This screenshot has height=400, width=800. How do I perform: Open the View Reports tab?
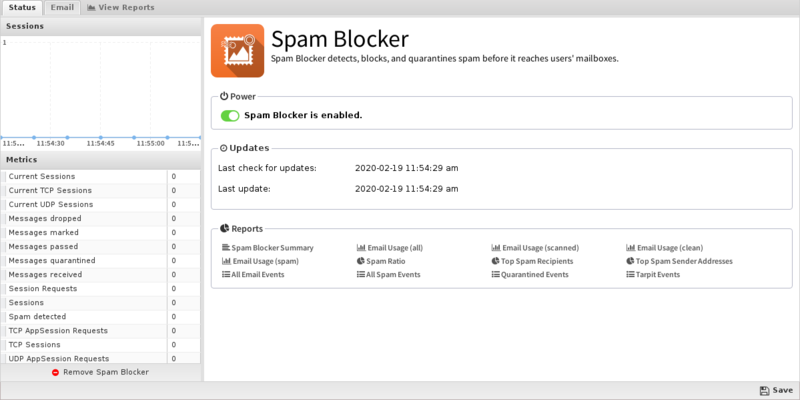[120, 7]
